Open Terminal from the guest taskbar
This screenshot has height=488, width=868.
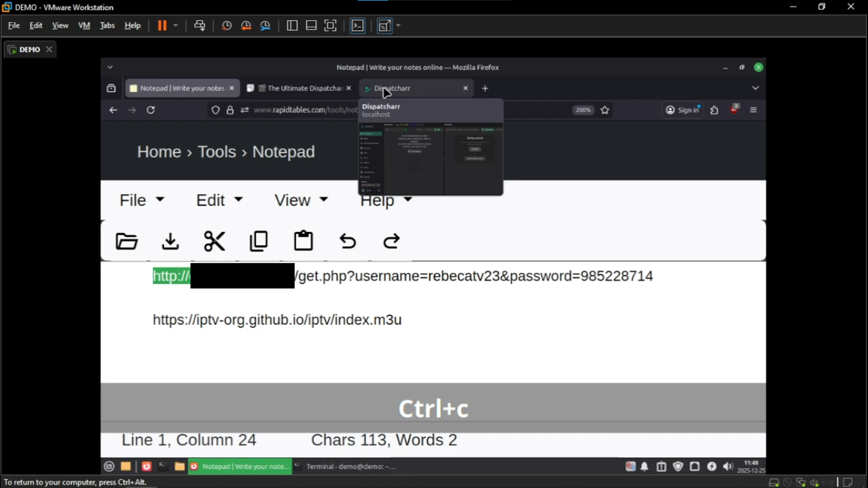pyautogui.click(x=346, y=466)
